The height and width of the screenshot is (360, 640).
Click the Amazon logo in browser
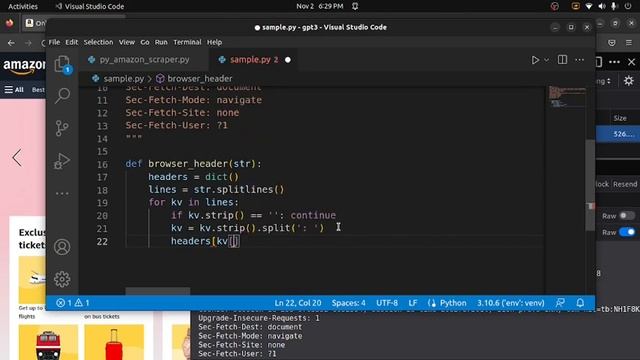coord(24,67)
